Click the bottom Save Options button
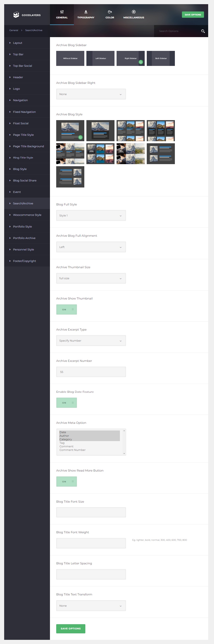The height and width of the screenshot is (644, 214). point(71,629)
